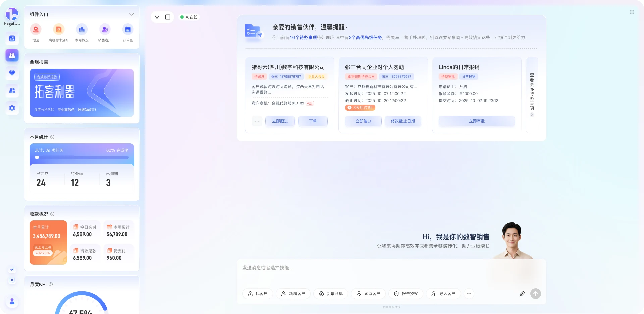This screenshot has height=314, width=644.
Task: Click the attachment paperclip icon
Action: (522, 294)
